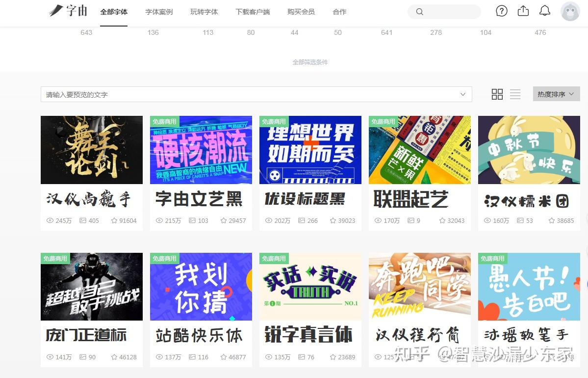Click star icon on 优设标题黑 card
Viewport: 588px width, 378px height.
point(332,221)
